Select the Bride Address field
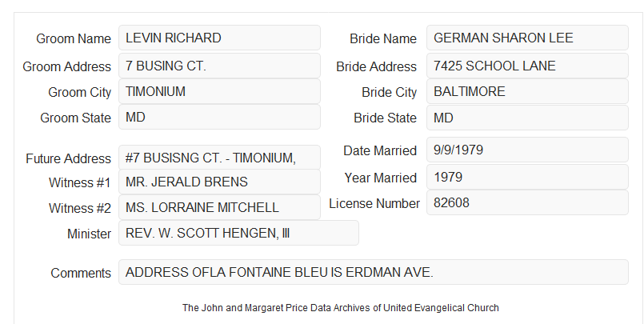 tap(527, 66)
